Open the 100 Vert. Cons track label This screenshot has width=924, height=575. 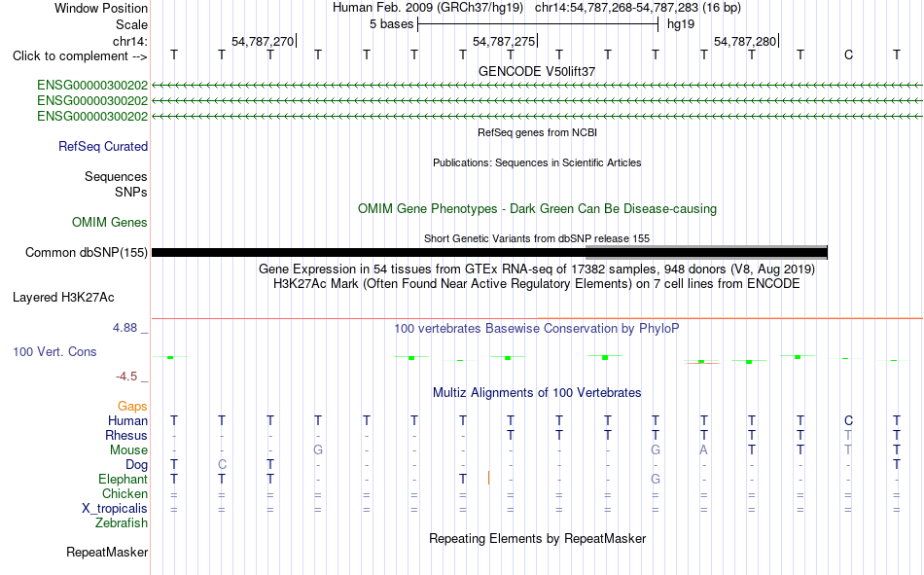[54, 351]
